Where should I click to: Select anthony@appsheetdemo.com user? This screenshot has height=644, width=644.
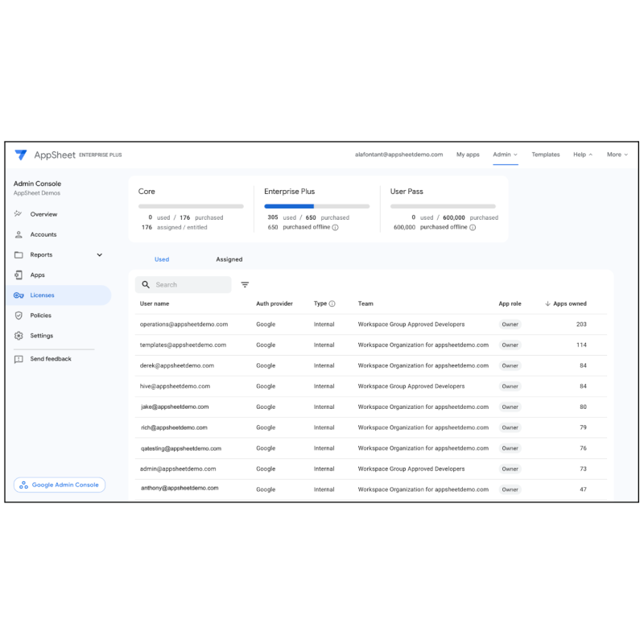click(x=180, y=489)
